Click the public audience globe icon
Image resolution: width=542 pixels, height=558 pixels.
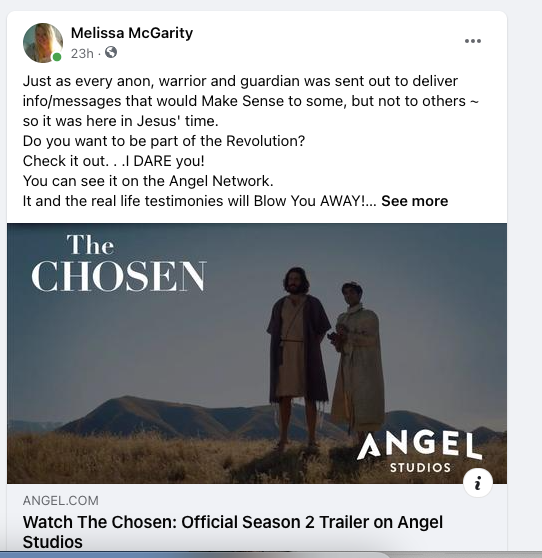[111, 52]
